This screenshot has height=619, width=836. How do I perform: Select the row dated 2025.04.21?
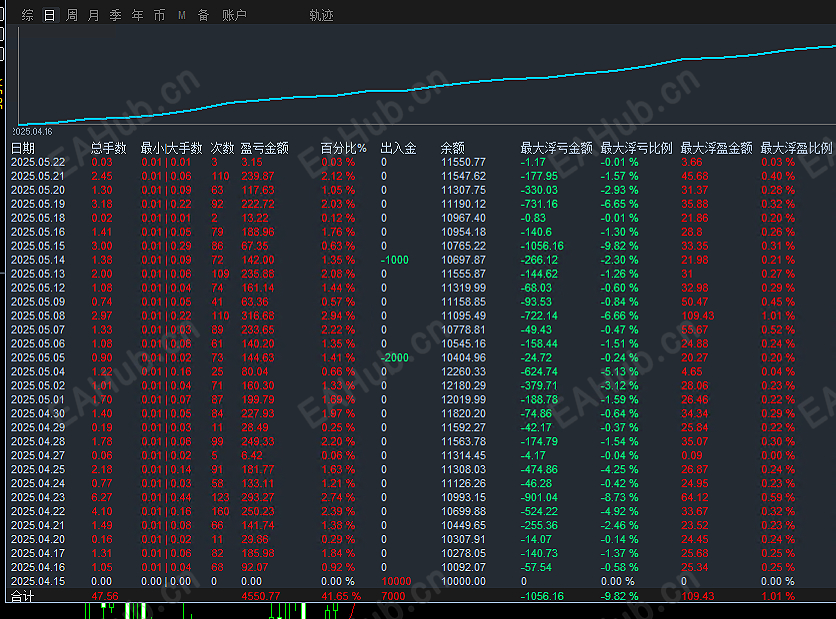pyautogui.click(x=423, y=525)
